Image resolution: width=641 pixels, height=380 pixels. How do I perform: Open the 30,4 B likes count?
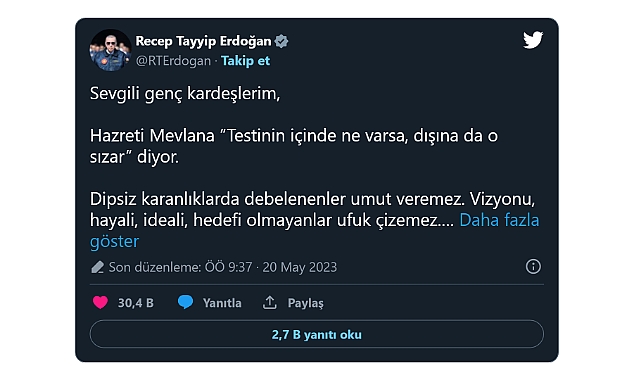136,303
